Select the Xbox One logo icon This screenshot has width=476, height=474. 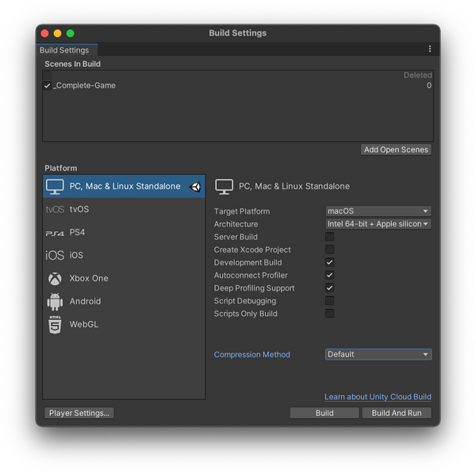(55, 279)
